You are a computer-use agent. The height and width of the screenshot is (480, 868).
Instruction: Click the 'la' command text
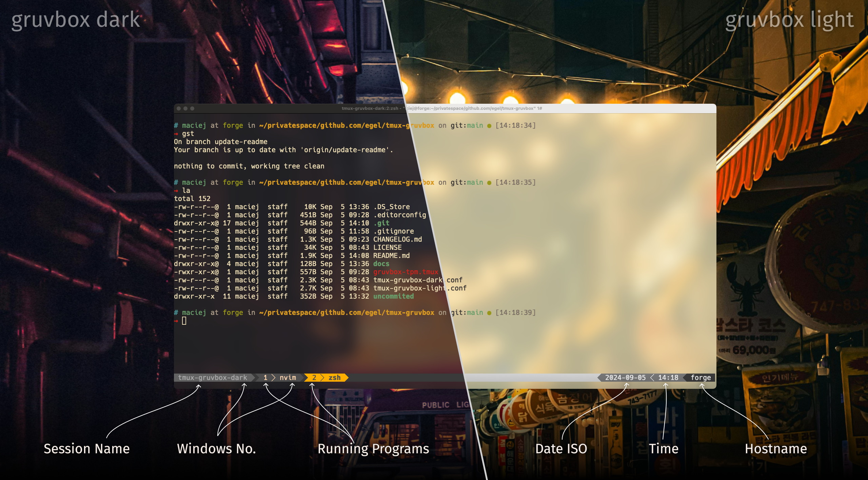pyautogui.click(x=186, y=191)
